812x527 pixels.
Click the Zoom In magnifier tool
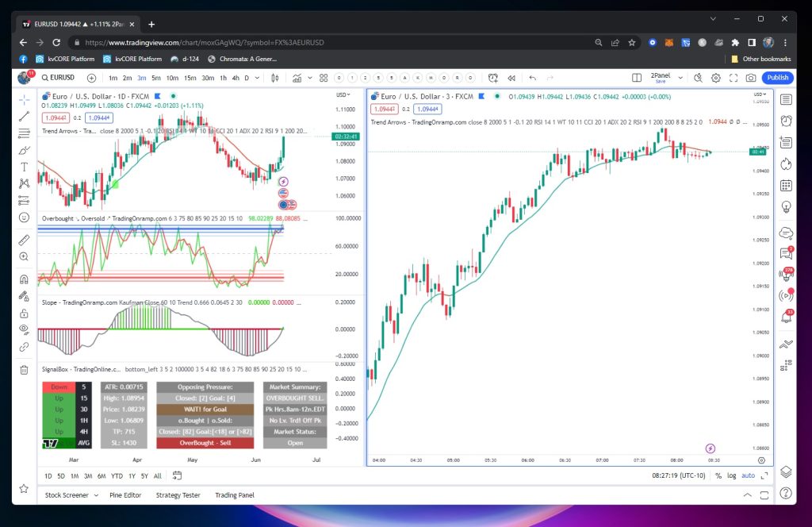25,256
